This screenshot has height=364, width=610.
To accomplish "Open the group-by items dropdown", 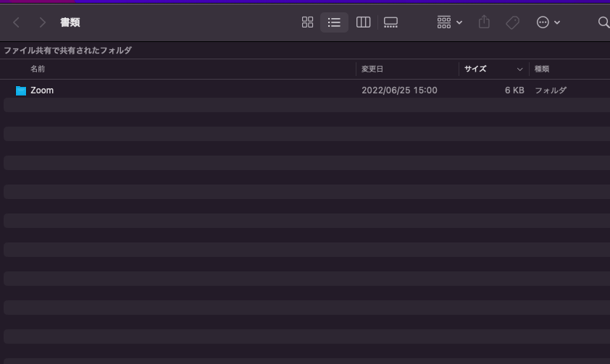I will 449,22.
